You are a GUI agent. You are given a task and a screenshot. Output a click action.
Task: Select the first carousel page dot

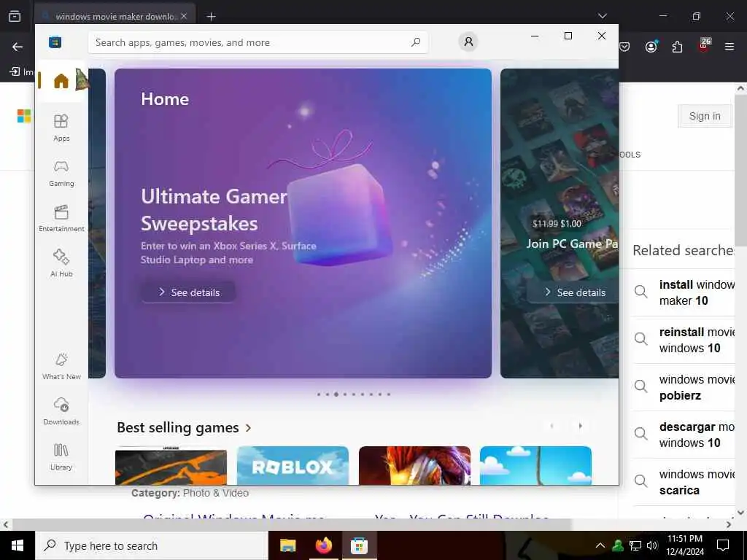(x=319, y=394)
